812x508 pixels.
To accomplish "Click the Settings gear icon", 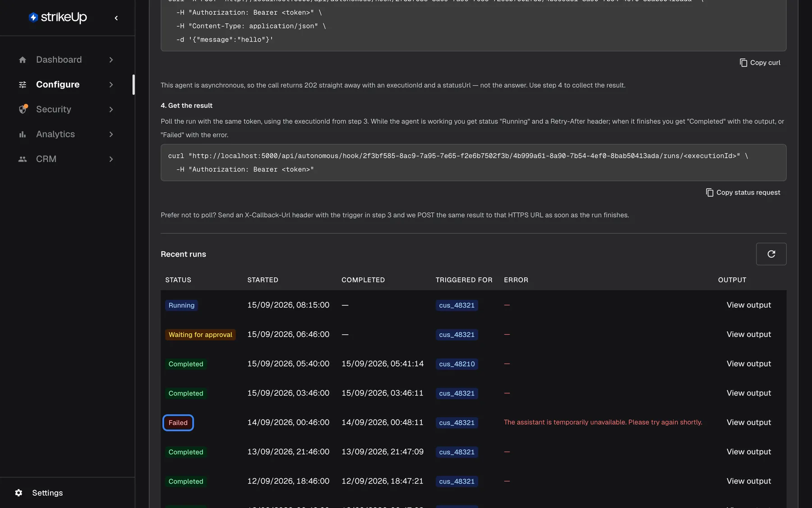I will (18, 493).
